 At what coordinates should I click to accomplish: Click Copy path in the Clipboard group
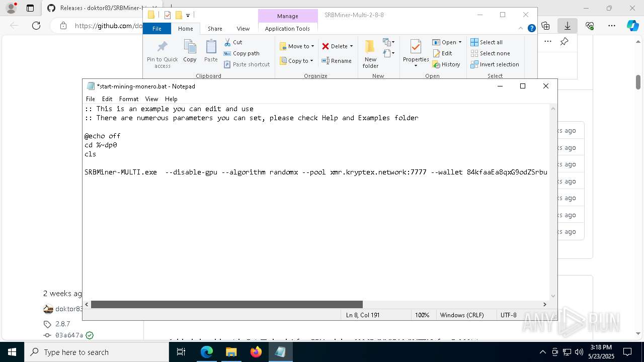tap(242, 53)
